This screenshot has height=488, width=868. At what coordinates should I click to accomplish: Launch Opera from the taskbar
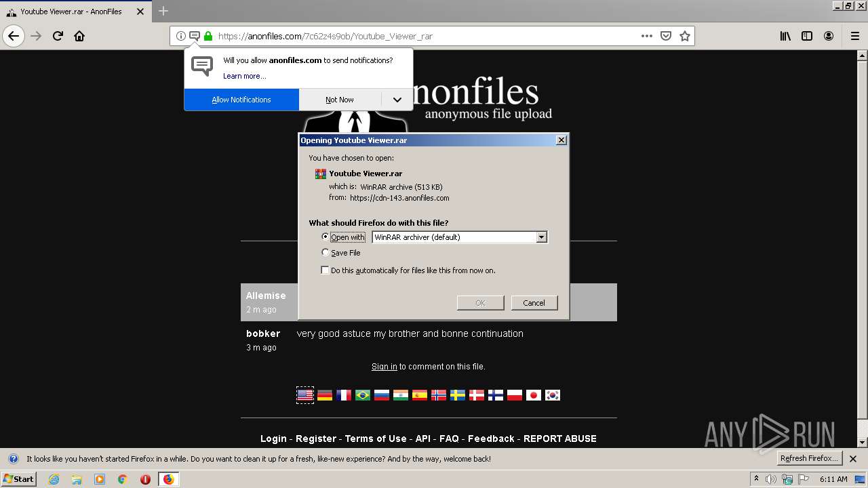pos(145,479)
